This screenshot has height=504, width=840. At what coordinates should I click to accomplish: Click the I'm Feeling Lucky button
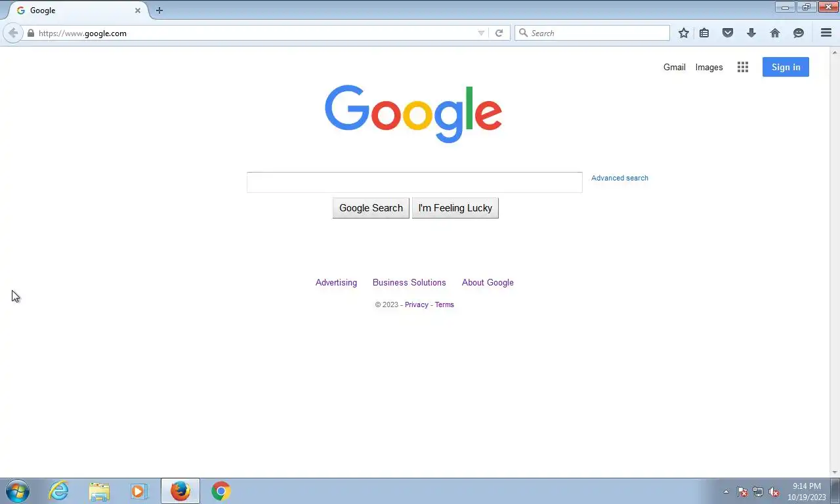pyautogui.click(x=455, y=208)
